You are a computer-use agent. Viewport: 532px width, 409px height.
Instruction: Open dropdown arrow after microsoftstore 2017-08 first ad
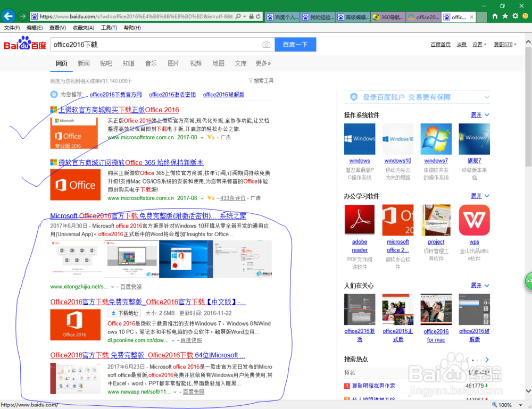pos(202,138)
